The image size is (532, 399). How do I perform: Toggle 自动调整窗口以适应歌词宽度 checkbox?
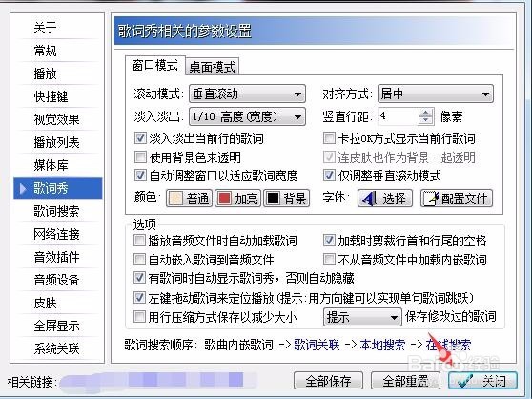point(140,176)
